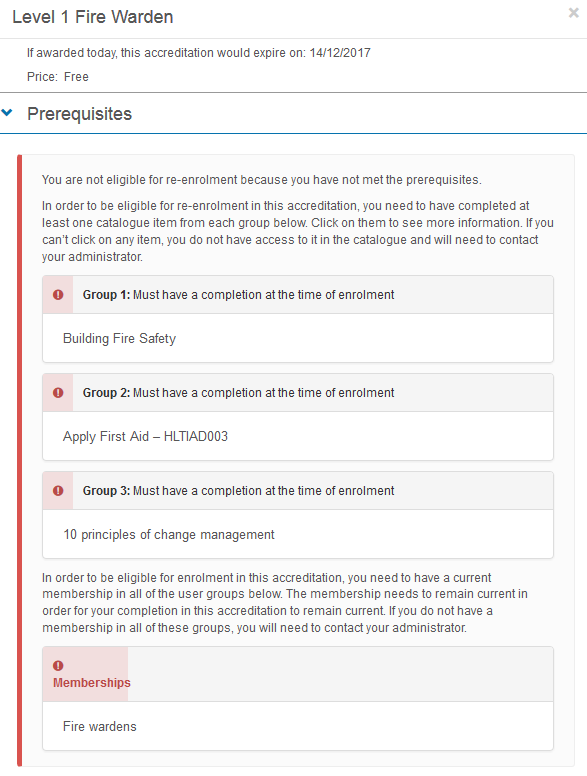The image size is (587, 776).
Task: Click the expiry date 14/12/2017 text
Action: (340, 53)
